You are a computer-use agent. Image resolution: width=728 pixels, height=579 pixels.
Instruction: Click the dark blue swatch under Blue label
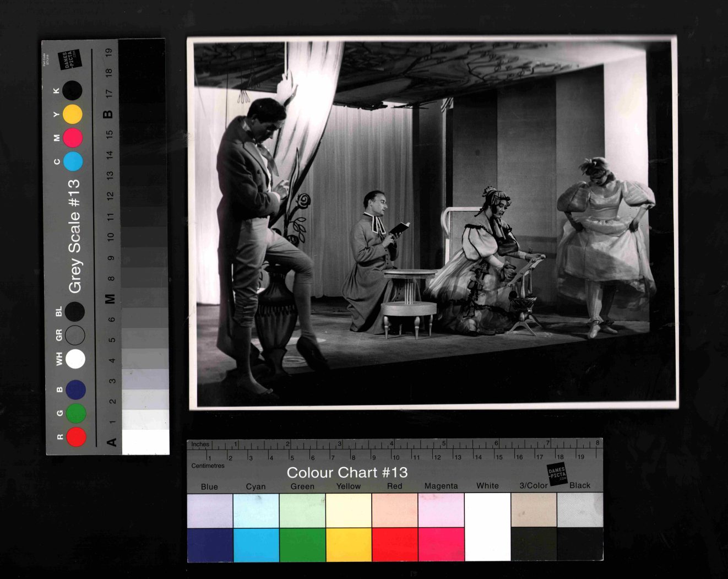[210, 545]
